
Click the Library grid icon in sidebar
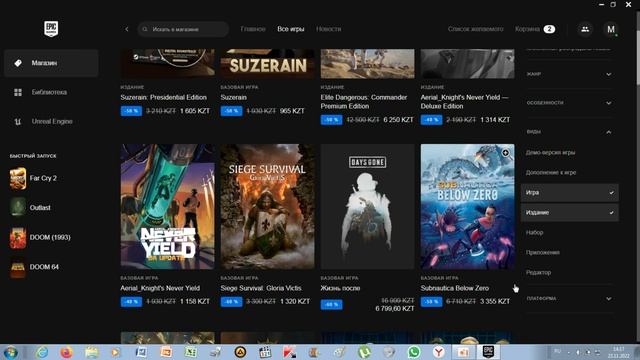point(18,92)
